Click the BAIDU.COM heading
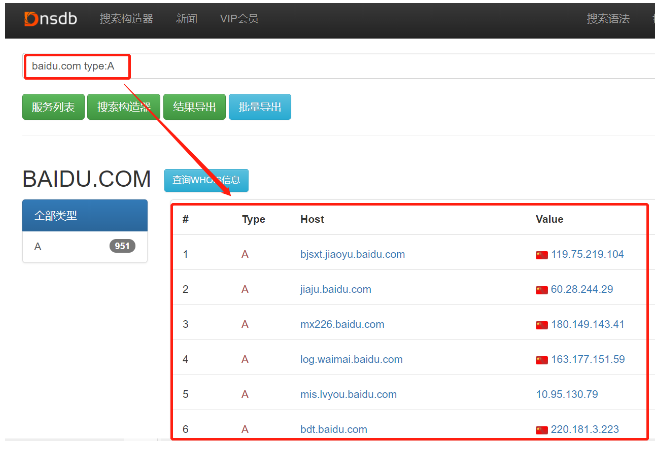The height and width of the screenshot is (450, 668). click(x=87, y=179)
